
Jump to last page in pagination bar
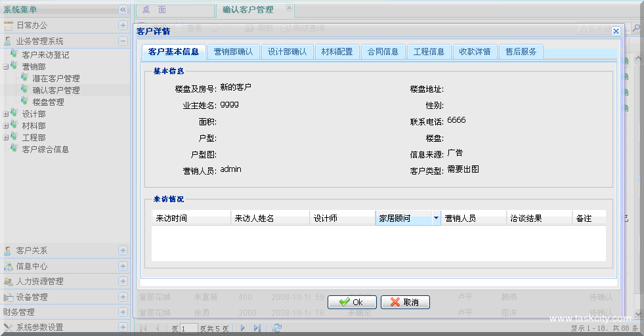click(x=257, y=327)
